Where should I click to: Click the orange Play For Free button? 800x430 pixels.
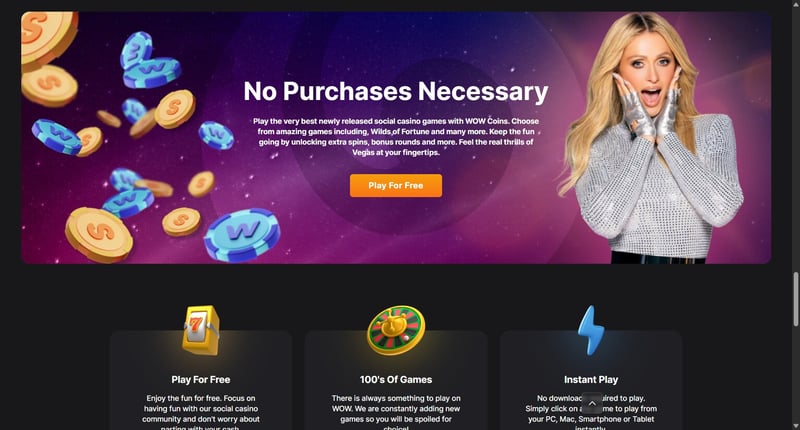pyautogui.click(x=396, y=186)
